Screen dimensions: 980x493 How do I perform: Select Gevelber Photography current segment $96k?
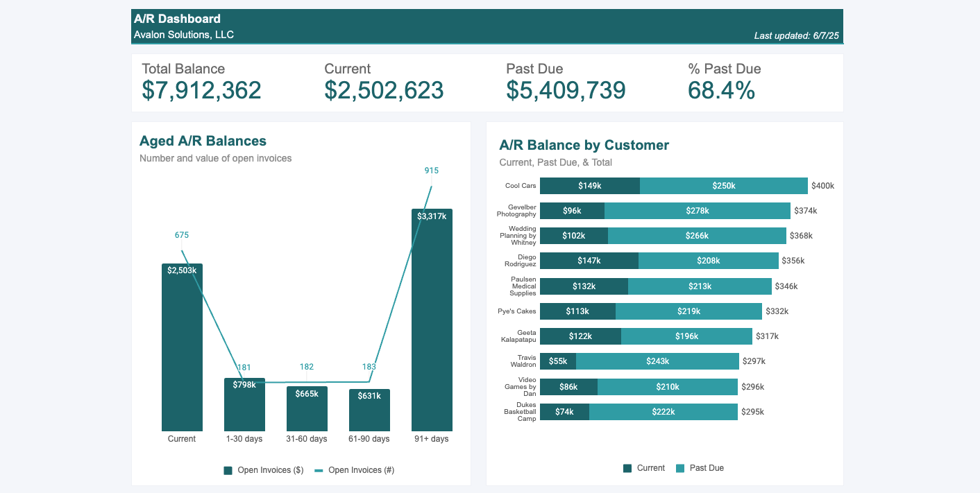point(572,211)
